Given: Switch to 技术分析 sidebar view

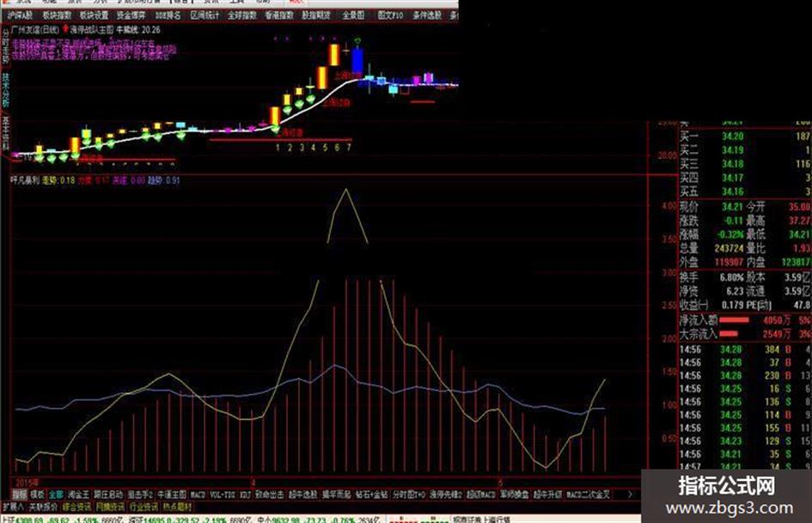Looking at the screenshot, I should pyautogui.click(x=6, y=89).
